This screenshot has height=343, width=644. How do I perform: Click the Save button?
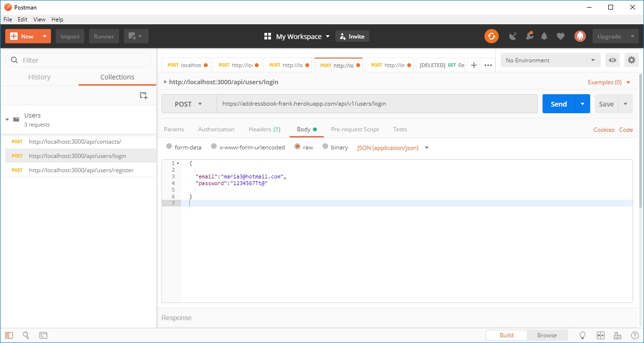pos(606,104)
